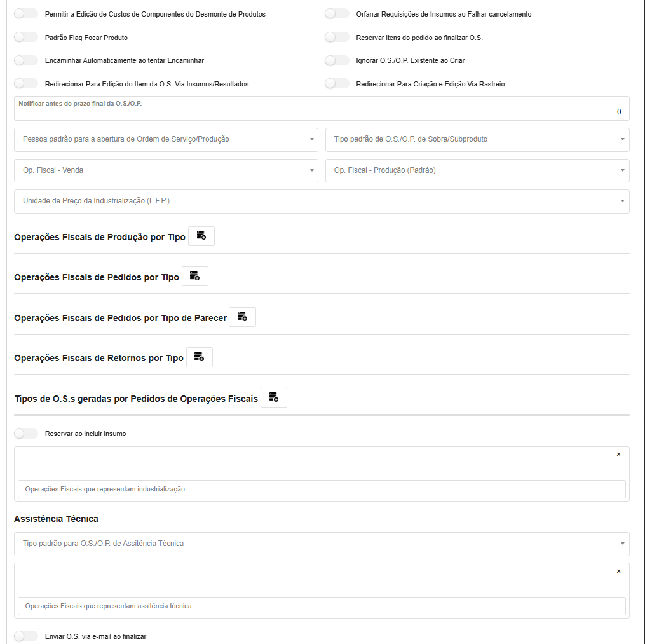
Task: Add entry to Pedidos por Tipo de Parecer
Action: coord(242,317)
